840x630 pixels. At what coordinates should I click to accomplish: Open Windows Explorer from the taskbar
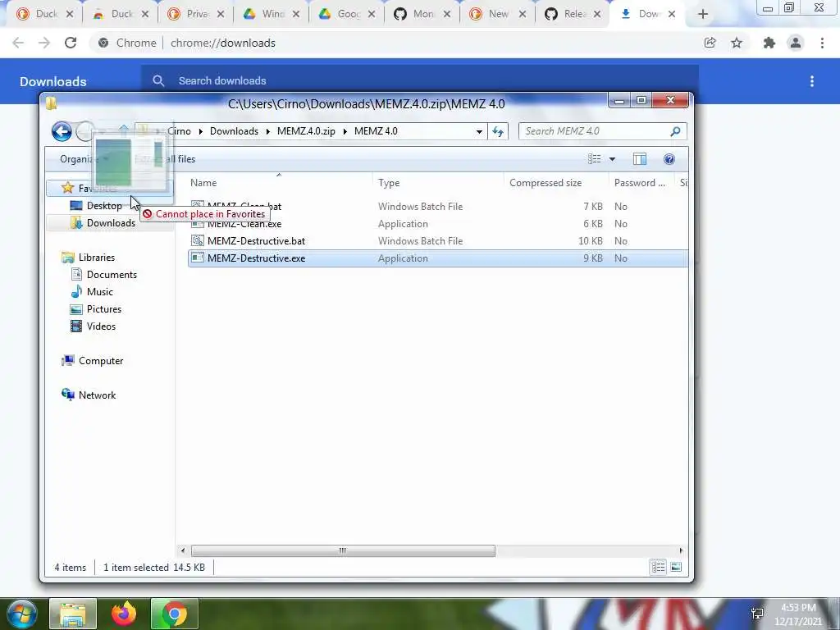(x=73, y=614)
